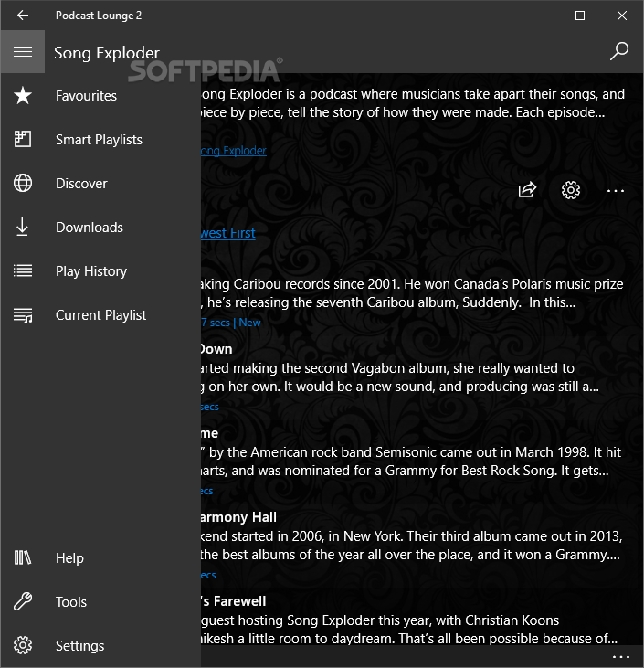Click the podcast description paragraph
The image size is (644, 668).
(413, 103)
